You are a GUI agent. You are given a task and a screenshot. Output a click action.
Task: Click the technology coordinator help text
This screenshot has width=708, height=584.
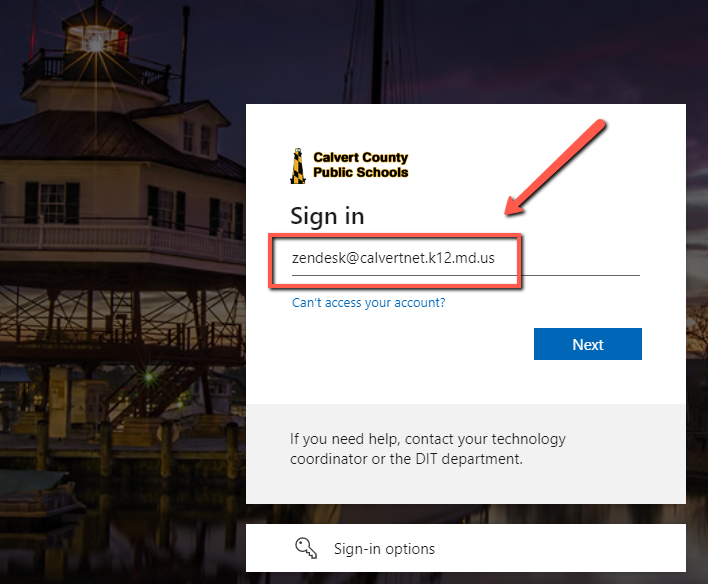pos(427,449)
